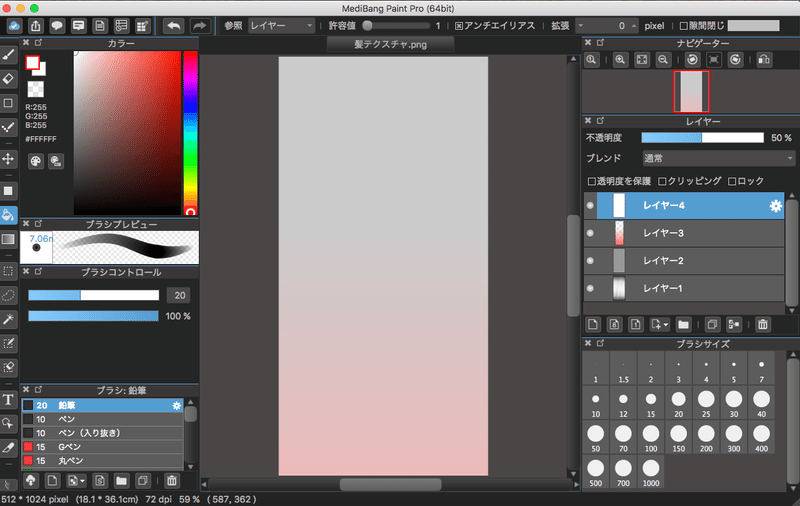This screenshot has height=506, width=800.
Task: Delete layer with trash icon
Action: pyautogui.click(x=763, y=324)
